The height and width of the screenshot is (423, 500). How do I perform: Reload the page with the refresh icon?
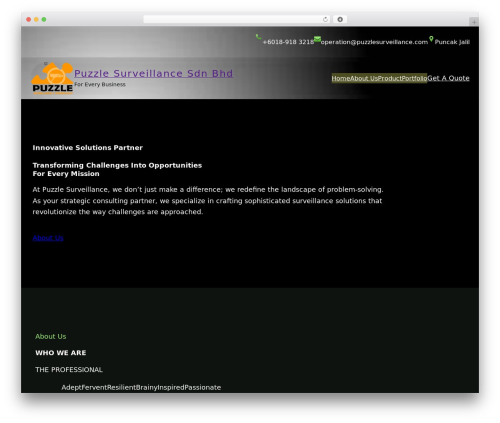(325, 20)
